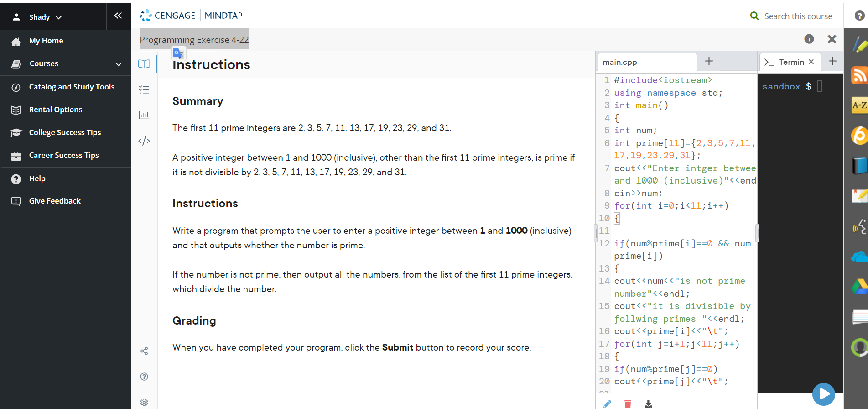This screenshot has width=868, height=409.
Task: Open the cloud storage tool icon
Action: click(x=859, y=257)
